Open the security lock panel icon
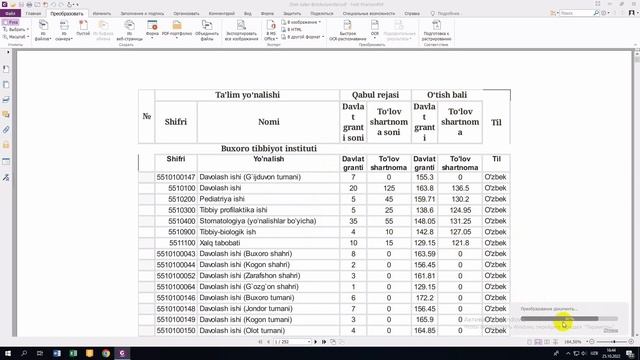The height and width of the screenshot is (360, 640). 6,145
